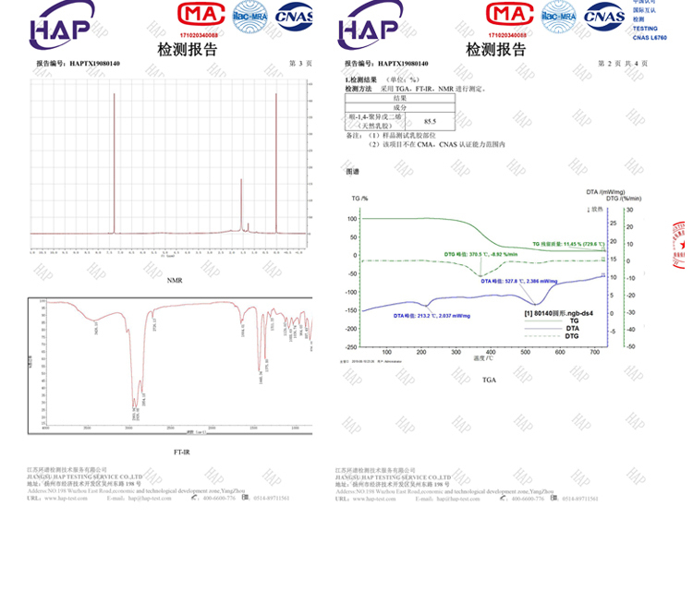This screenshot has width=693, height=616.
Task: Click the 检测报告 title on the left page
Action: [x=188, y=49]
